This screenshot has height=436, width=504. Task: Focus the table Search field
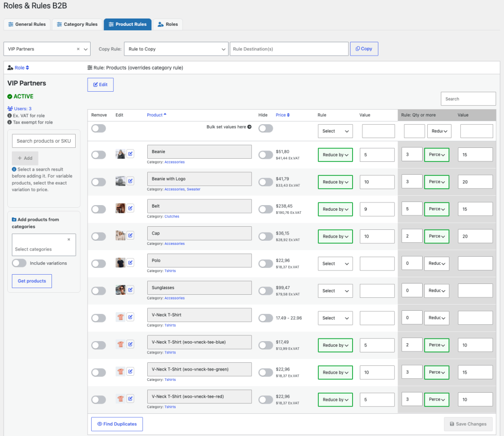(x=468, y=99)
